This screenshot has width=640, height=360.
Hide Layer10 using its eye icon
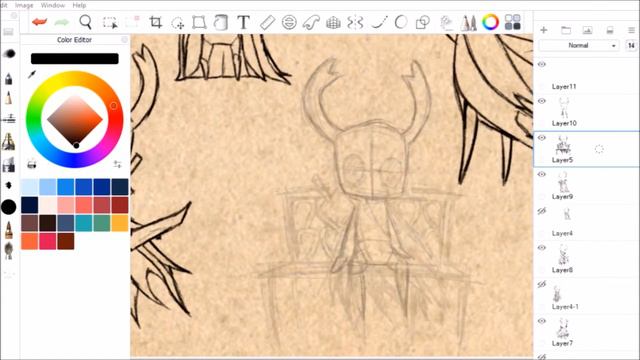542,101
